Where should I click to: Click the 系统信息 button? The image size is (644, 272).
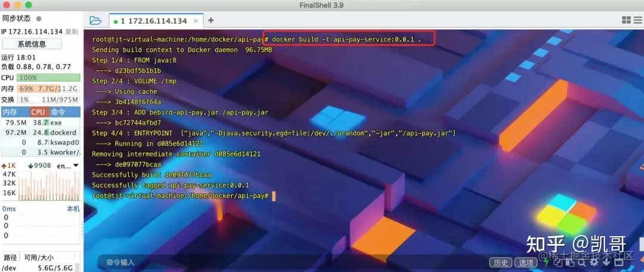click(x=32, y=44)
